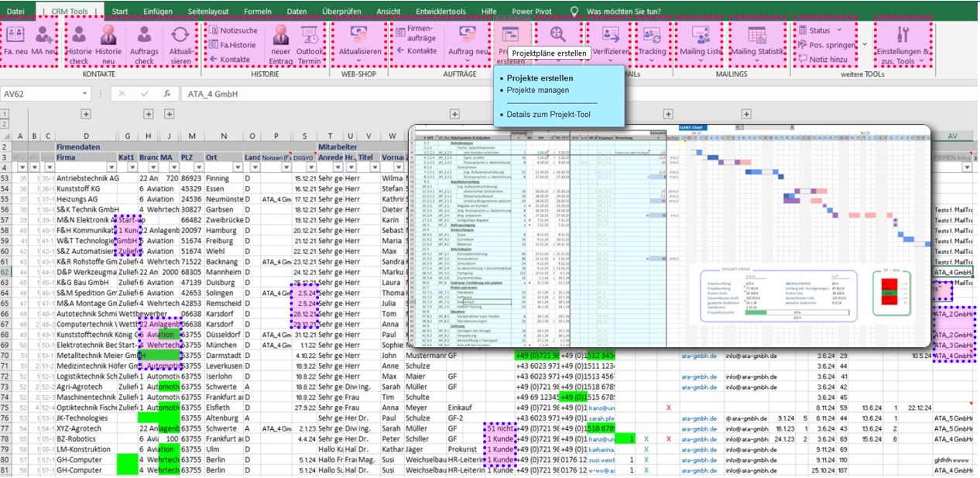Click the magnifier icon beside Projektpläne
The height and width of the screenshot is (478, 980).
558,35
